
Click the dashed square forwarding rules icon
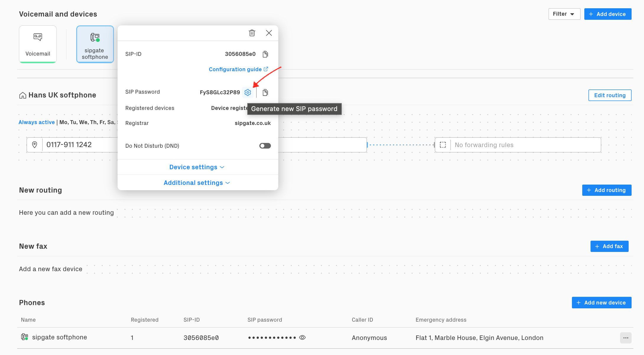click(x=443, y=145)
